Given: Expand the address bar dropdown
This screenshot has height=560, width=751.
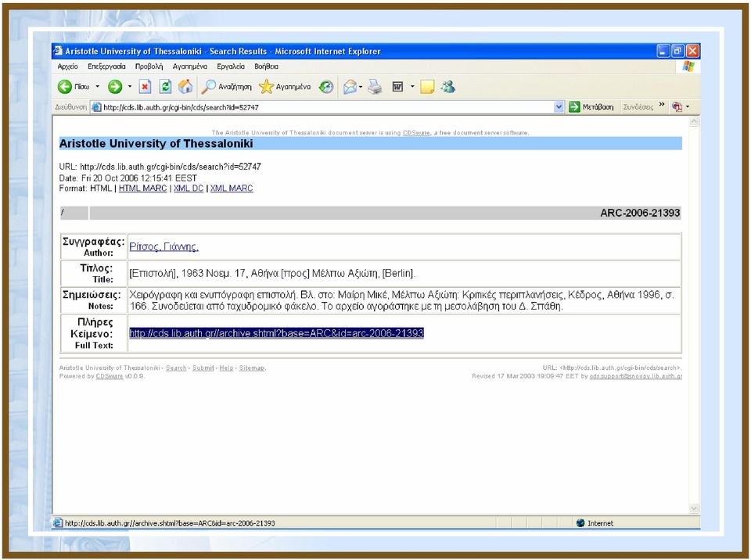Looking at the screenshot, I should (x=559, y=107).
